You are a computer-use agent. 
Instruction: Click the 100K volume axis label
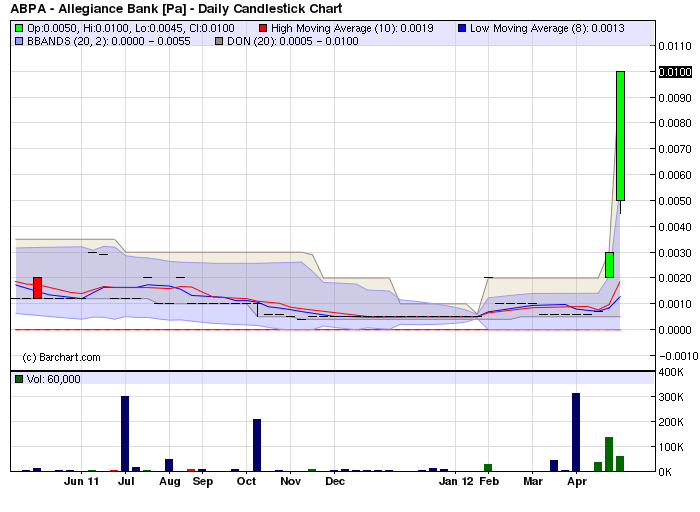671,447
